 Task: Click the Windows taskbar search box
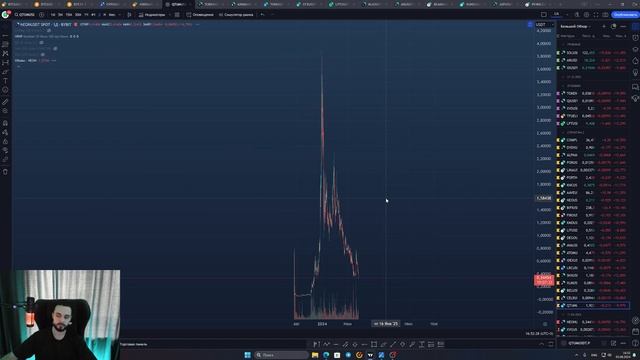281,355
